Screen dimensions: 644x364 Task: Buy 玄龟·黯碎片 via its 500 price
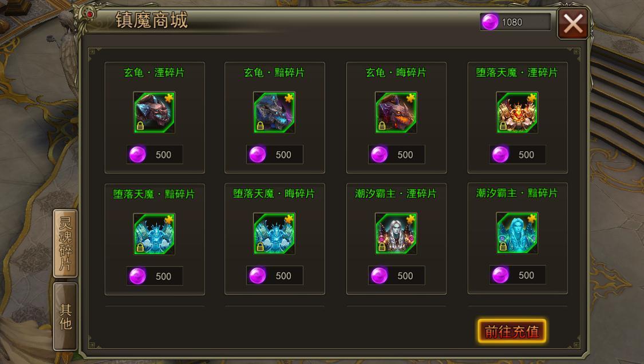[x=275, y=155]
